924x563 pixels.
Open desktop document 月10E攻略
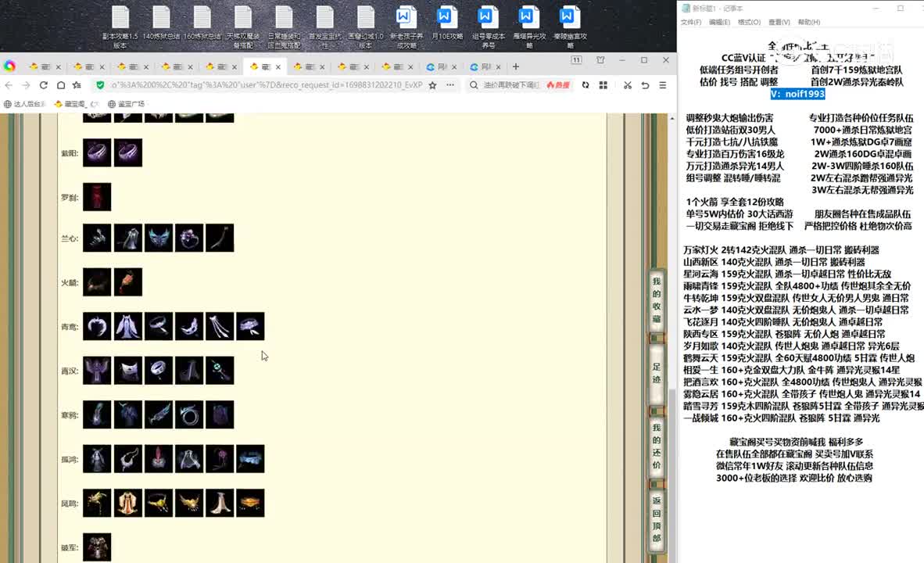(447, 23)
